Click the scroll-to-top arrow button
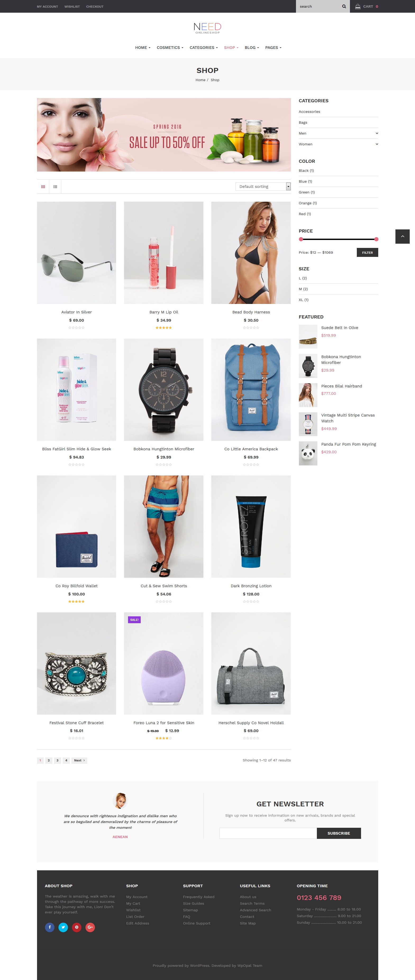Viewport: 415px width, 980px height. 402,237
